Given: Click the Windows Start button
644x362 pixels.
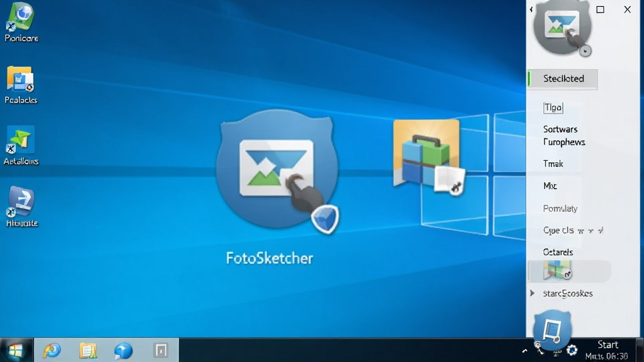Looking at the screenshot, I should [x=16, y=350].
